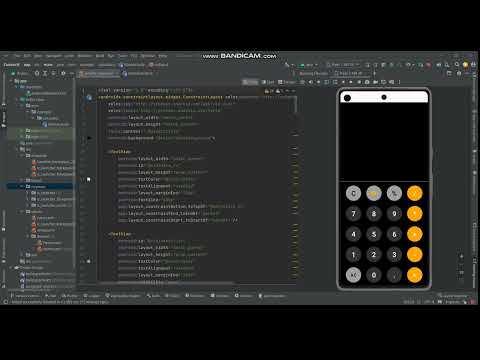This screenshot has width=480, height=360.
Task: Open the Build tool window tab
Action: click(x=153, y=296)
